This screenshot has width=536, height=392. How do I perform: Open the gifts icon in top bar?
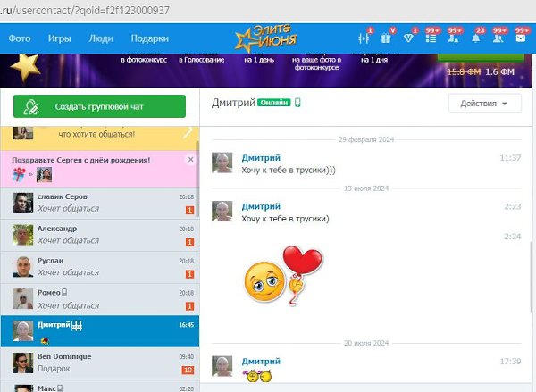pyautogui.click(x=385, y=38)
